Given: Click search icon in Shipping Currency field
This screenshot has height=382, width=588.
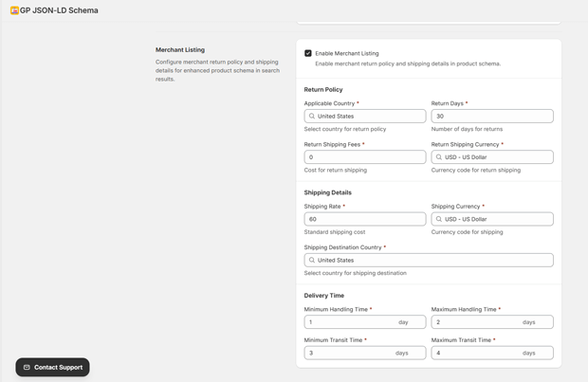Looking at the screenshot, I should (x=439, y=219).
